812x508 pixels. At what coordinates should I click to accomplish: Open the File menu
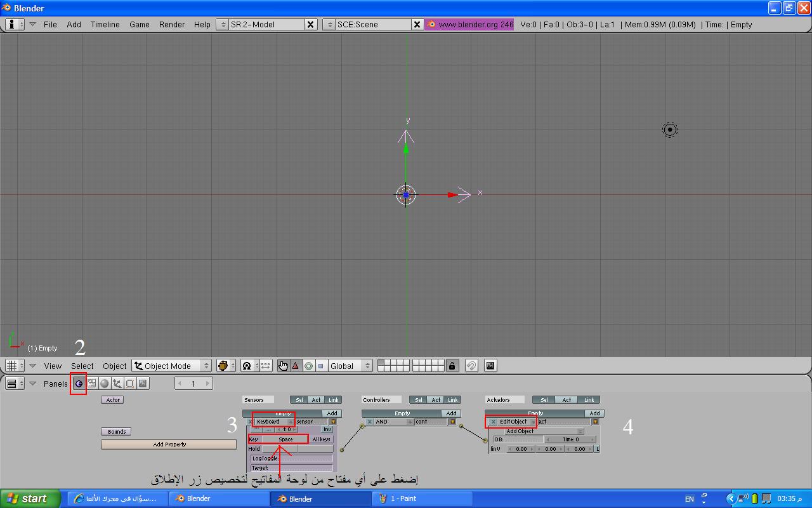tap(50, 24)
